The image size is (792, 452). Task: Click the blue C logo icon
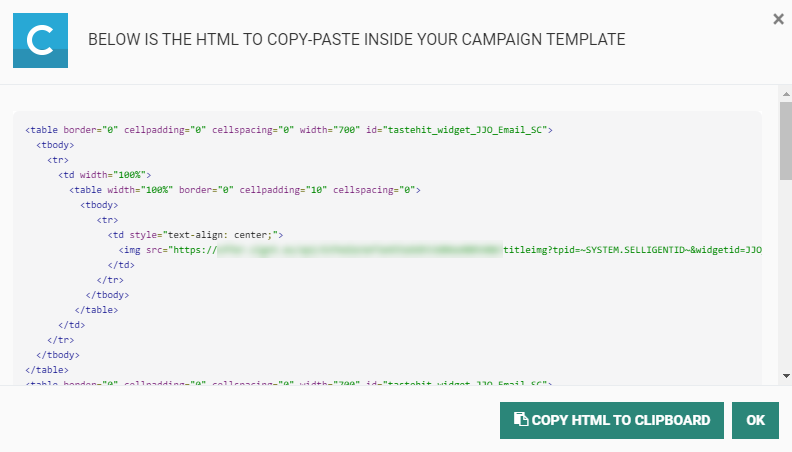point(40,40)
